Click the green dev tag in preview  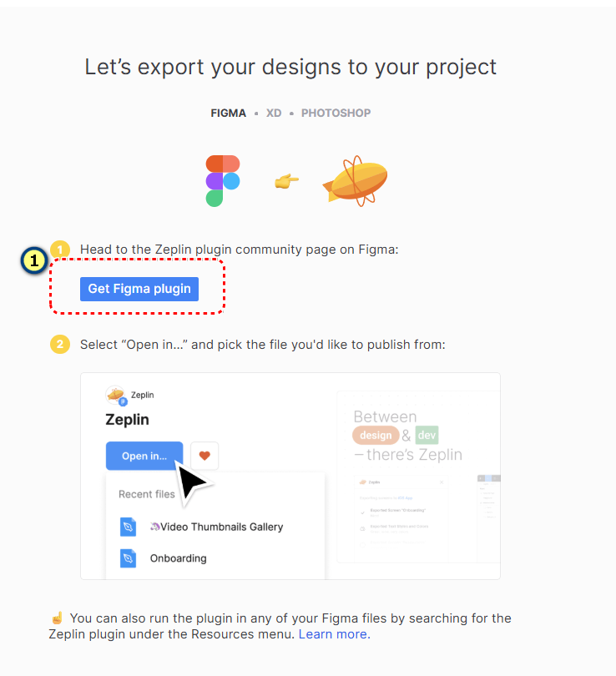pos(427,435)
